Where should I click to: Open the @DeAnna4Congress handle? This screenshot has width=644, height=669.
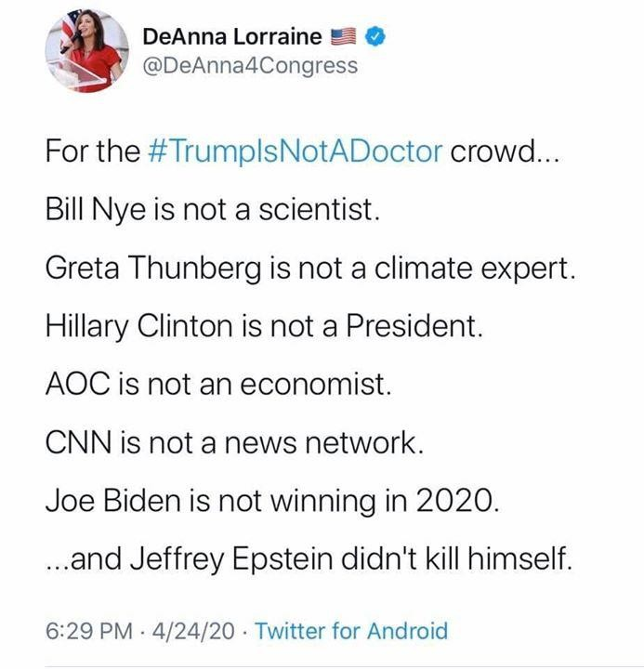[249, 66]
